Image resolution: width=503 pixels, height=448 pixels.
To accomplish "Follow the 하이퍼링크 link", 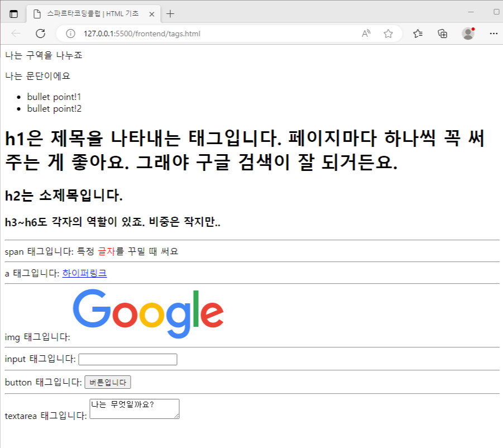I will point(85,273).
